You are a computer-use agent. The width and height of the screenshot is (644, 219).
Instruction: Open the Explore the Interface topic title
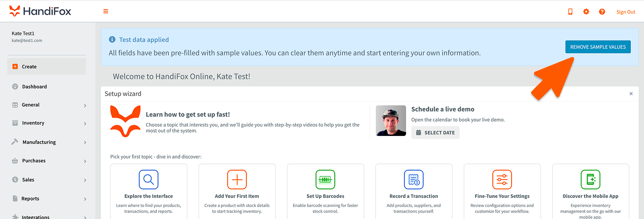148,196
